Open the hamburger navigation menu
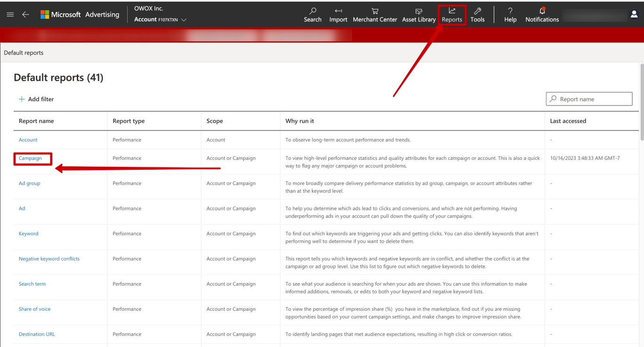Screen dimensions: 644x347 click(x=10, y=15)
